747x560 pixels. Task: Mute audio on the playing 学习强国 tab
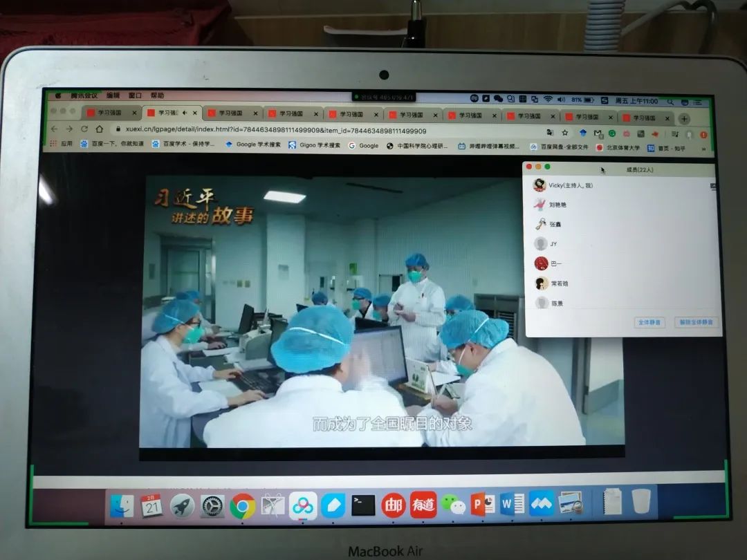(185, 113)
